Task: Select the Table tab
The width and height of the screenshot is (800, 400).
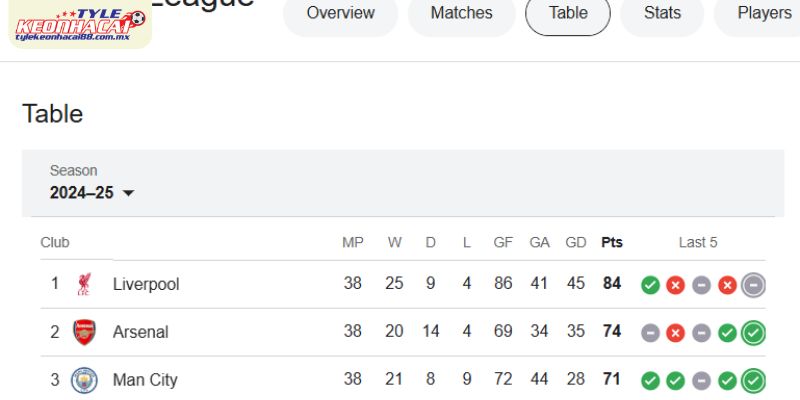Action: [x=568, y=13]
